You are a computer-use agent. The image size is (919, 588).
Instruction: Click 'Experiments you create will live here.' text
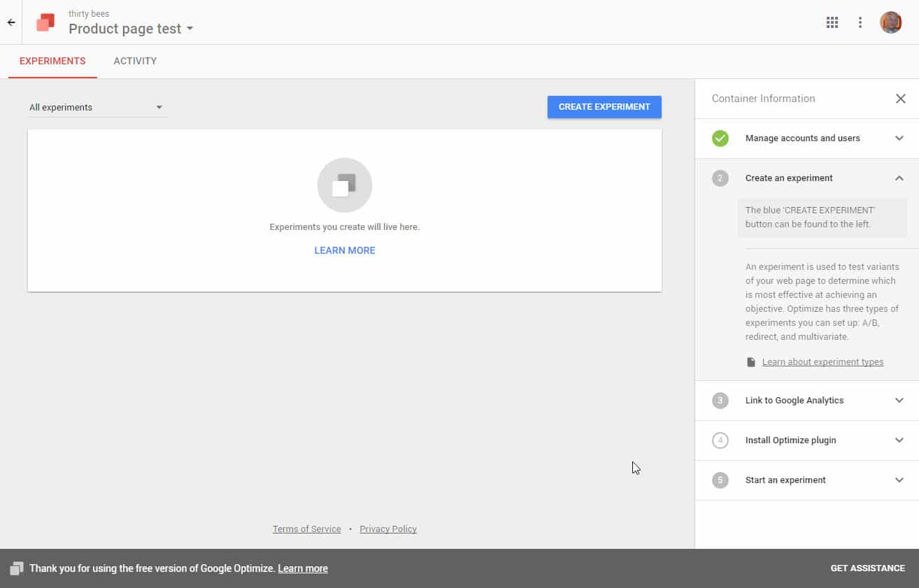[345, 227]
